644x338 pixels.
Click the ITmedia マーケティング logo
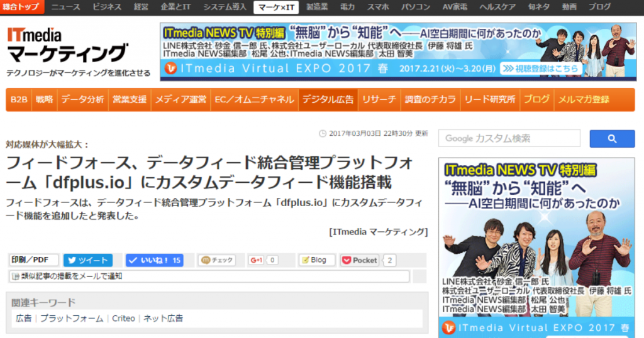pyautogui.click(x=67, y=45)
